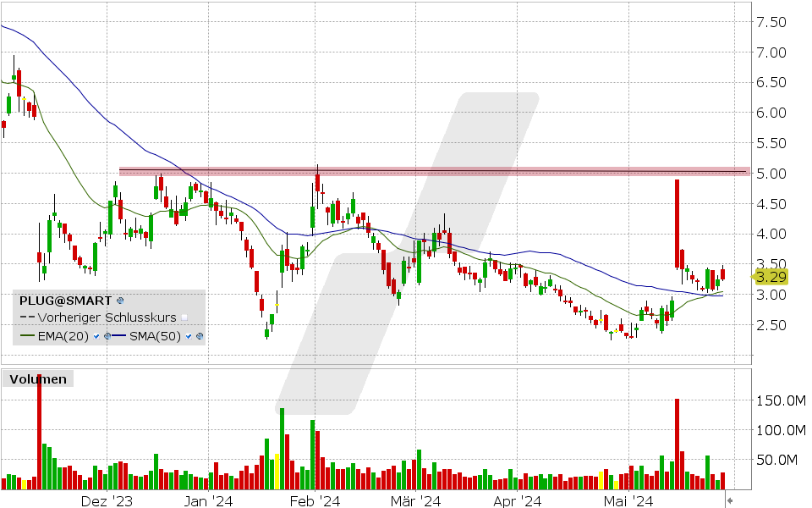This screenshot has height=508, width=812.
Task: Click the Feb '24 date axis label
Action: click(x=315, y=500)
